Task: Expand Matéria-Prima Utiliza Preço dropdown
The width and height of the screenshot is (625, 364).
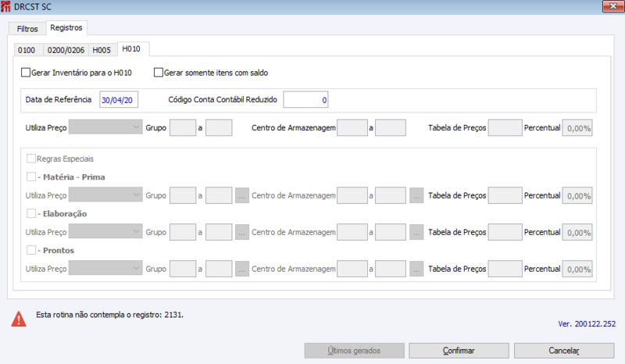Action: tap(105, 195)
